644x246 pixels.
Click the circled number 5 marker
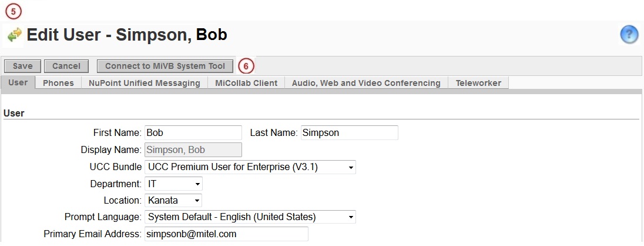click(x=14, y=12)
